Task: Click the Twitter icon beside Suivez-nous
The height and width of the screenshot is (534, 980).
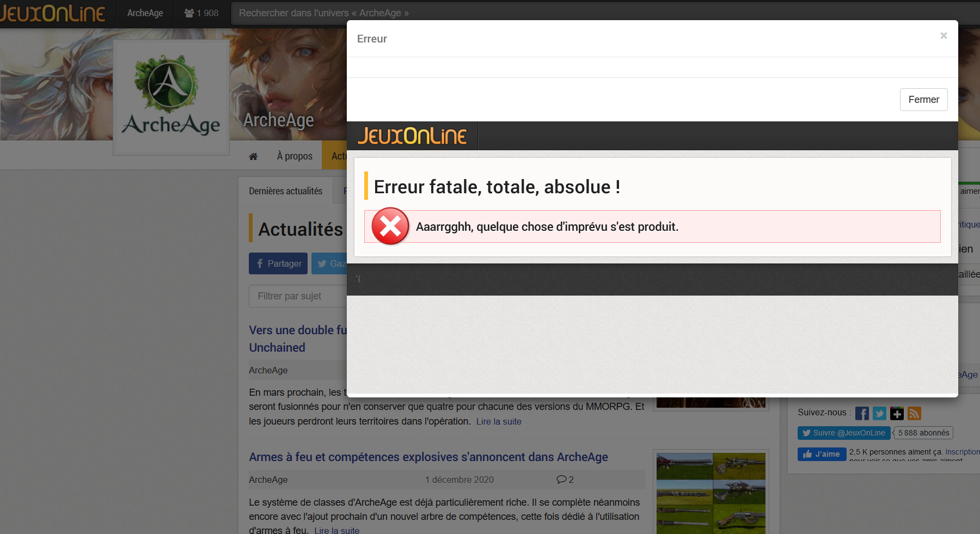Action: (879, 413)
